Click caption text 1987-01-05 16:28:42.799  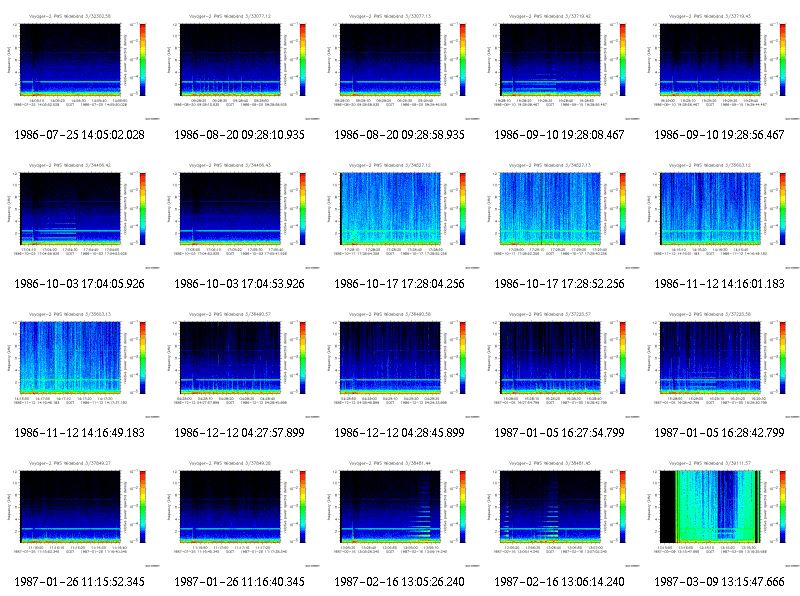coord(719,433)
